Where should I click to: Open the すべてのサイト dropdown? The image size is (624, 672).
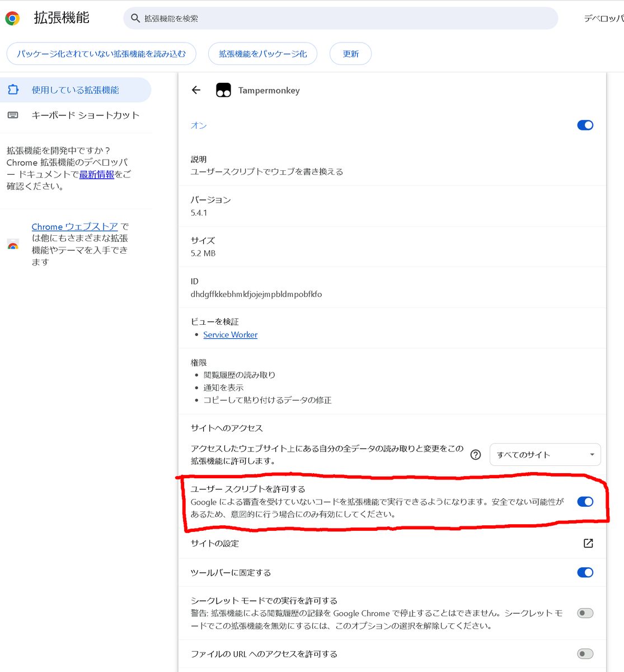(545, 454)
